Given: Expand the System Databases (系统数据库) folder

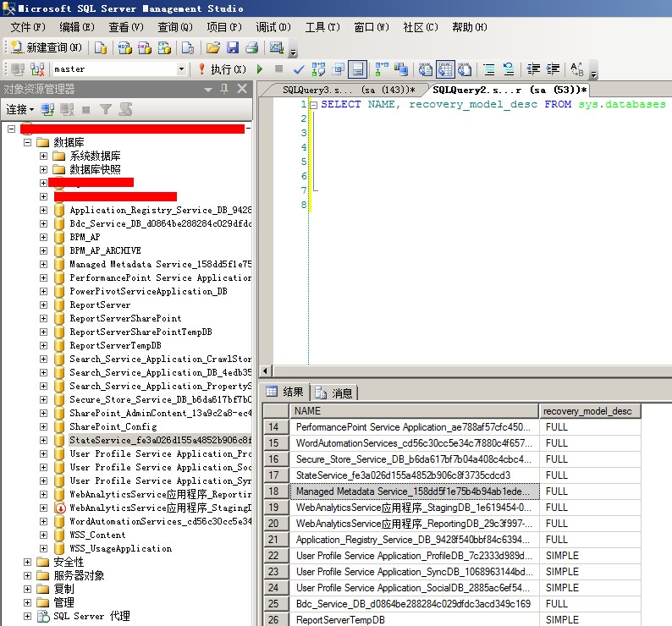Looking at the screenshot, I should coord(43,156).
